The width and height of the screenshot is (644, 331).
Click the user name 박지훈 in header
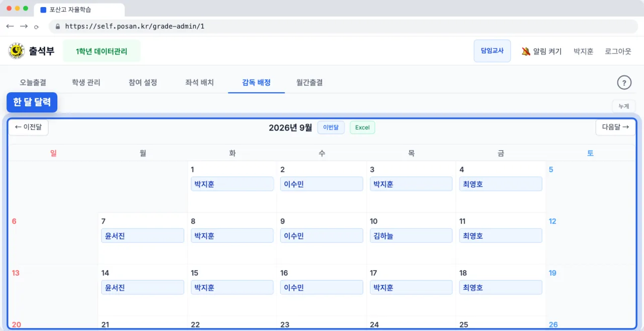(x=584, y=51)
